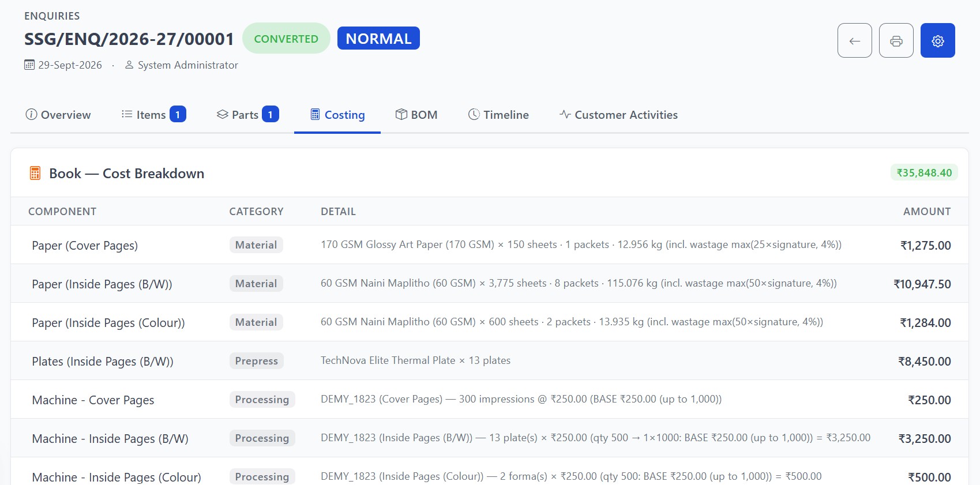980x485 pixels.
Task: Select the Costing tab
Action: (x=337, y=115)
